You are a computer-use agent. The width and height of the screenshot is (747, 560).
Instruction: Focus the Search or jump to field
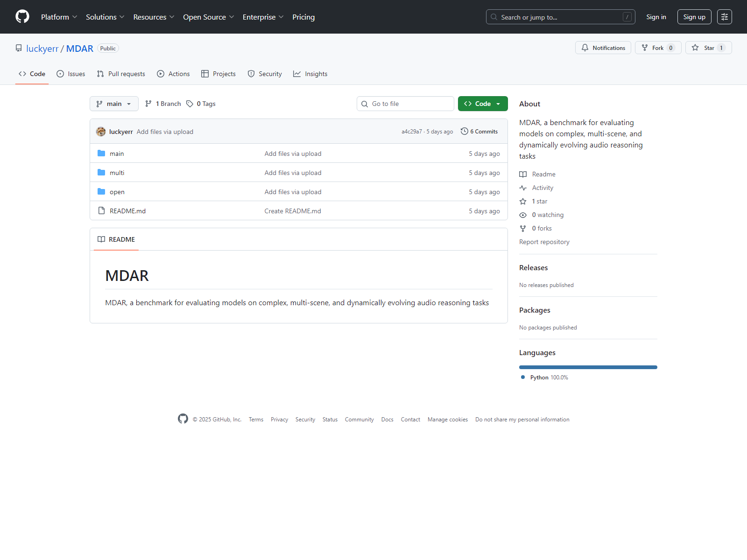561,17
